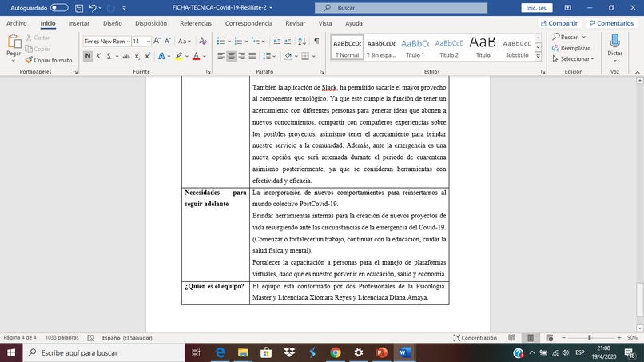The width and height of the screenshot is (644, 362).
Task: Open PowerPoint from the taskbar
Action: [382, 352]
